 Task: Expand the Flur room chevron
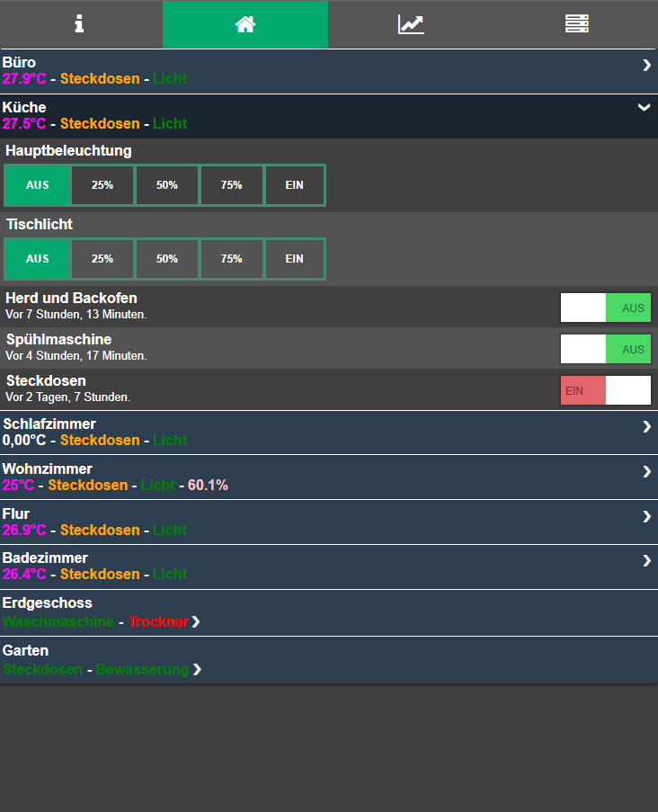[x=645, y=516]
